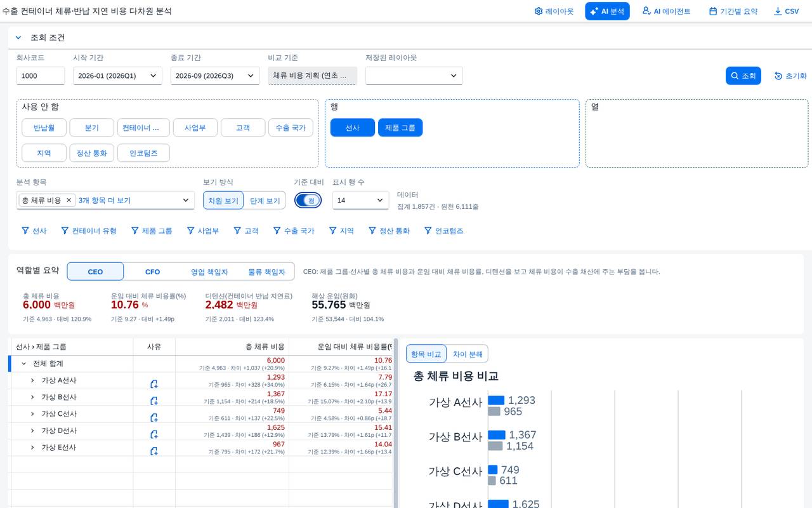Open the 사업부 filter
This screenshot has width=812, height=508.
(x=202, y=231)
